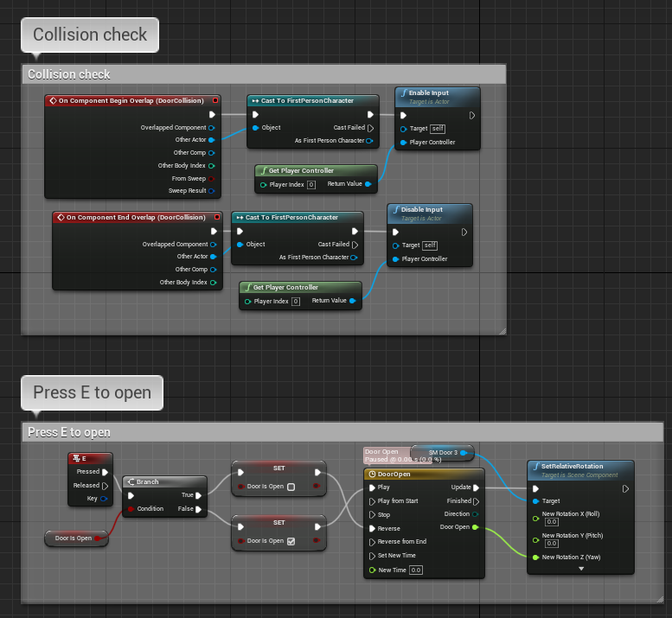Check the unchecked Door Is Open box in upper SET

pyautogui.click(x=291, y=487)
